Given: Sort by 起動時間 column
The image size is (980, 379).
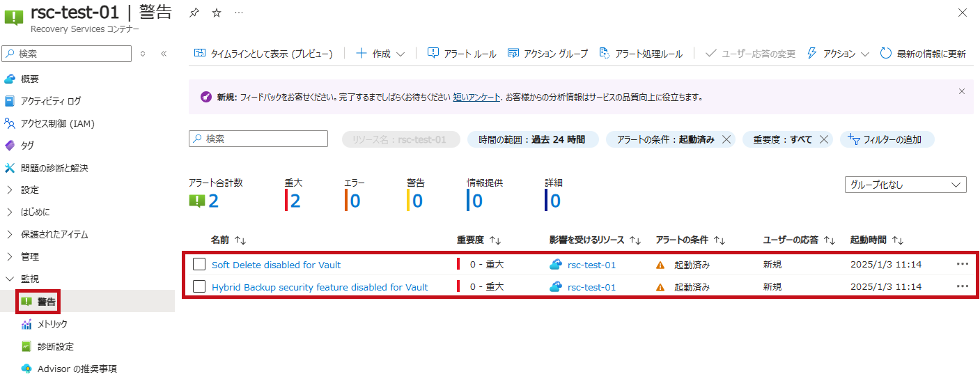Looking at the screenshot, I should (877, 240).
